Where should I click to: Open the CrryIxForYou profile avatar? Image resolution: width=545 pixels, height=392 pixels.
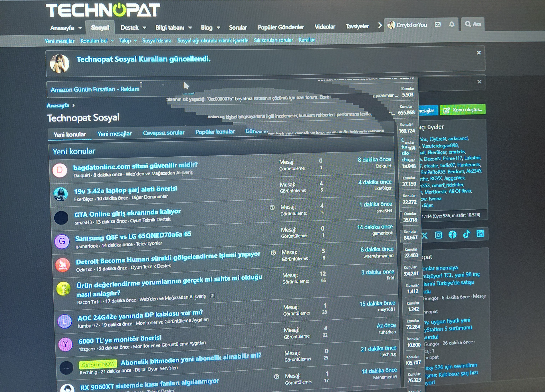click(x=391, y=25)
